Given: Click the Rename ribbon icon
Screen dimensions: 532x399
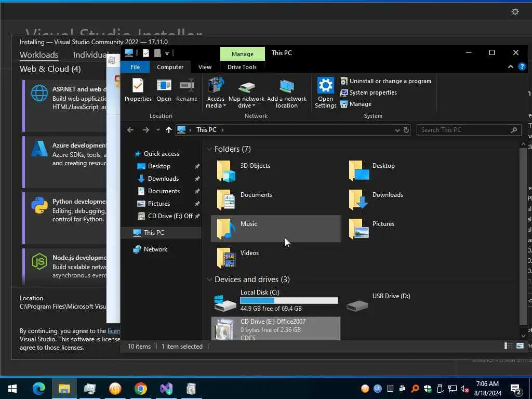Looking at the screenshot, I should coord(187,90).
